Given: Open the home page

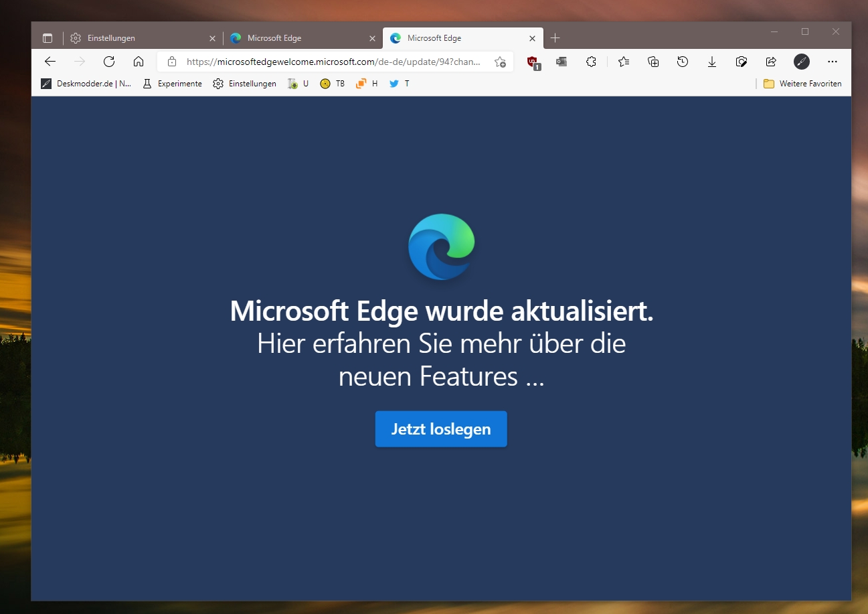Looking at the screenshot, I should pos(139,62).
